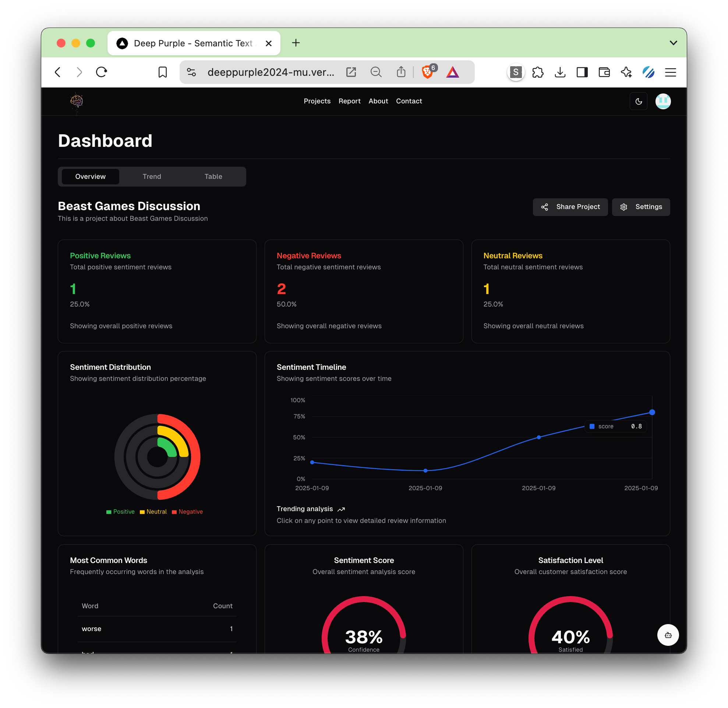Viewport: 728px width, 708px height.
Task: Open the Contact nav link
Action: click(409, 101)
